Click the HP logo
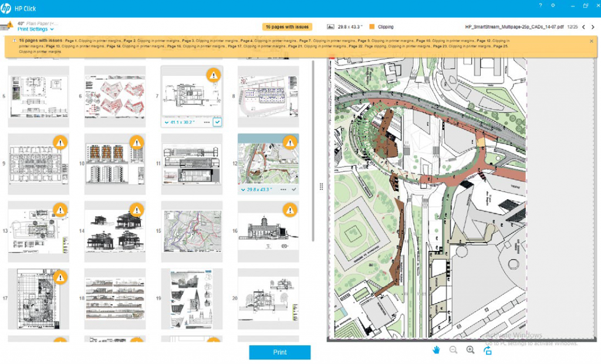The width and height of the screenshot is (601, 364). 6,8
